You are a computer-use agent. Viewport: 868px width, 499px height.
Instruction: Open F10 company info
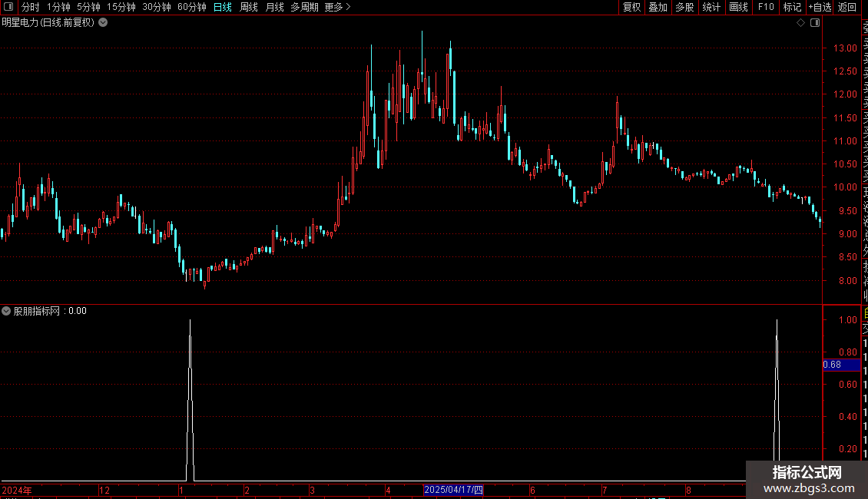766,7
